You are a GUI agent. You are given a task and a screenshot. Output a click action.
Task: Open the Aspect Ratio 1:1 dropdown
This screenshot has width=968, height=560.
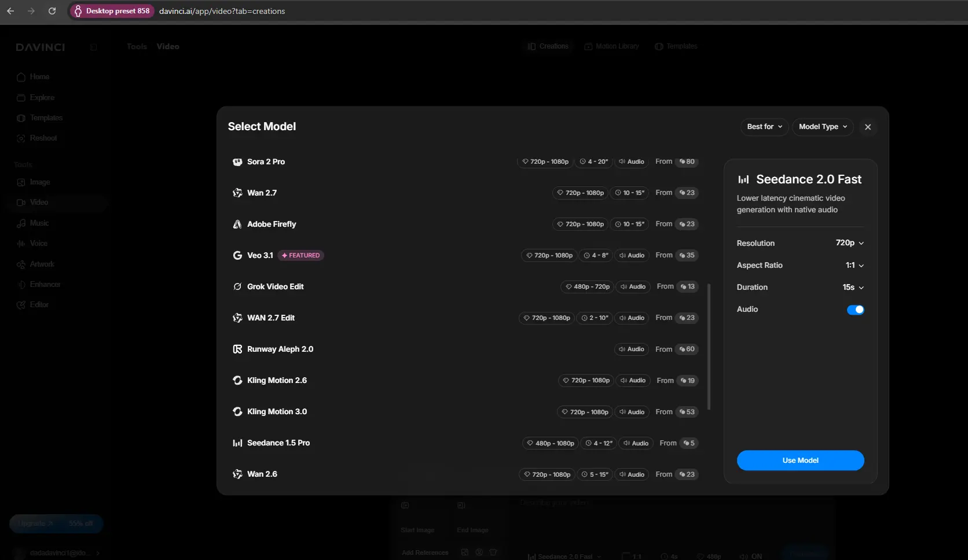855,266
